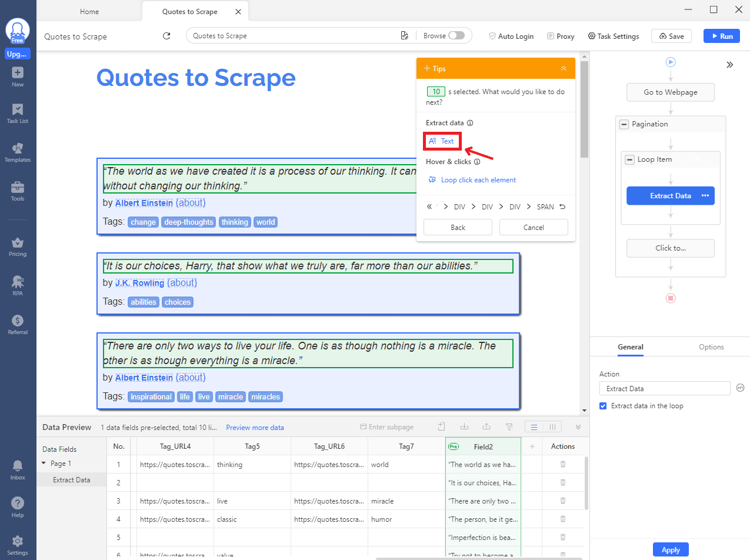This screenshot has width=750, height=560.
Task: Uncheck Extract data in the loop
Action: [x=603, y=406]
